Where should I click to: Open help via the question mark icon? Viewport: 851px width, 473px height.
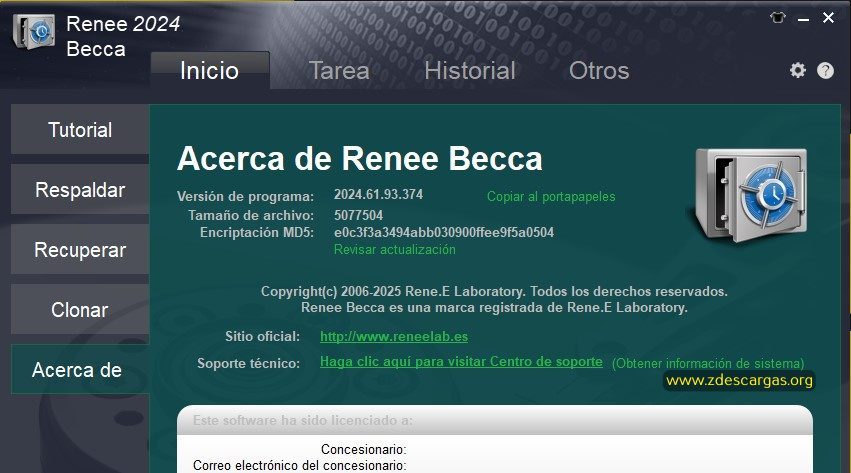tap(825, 71)
